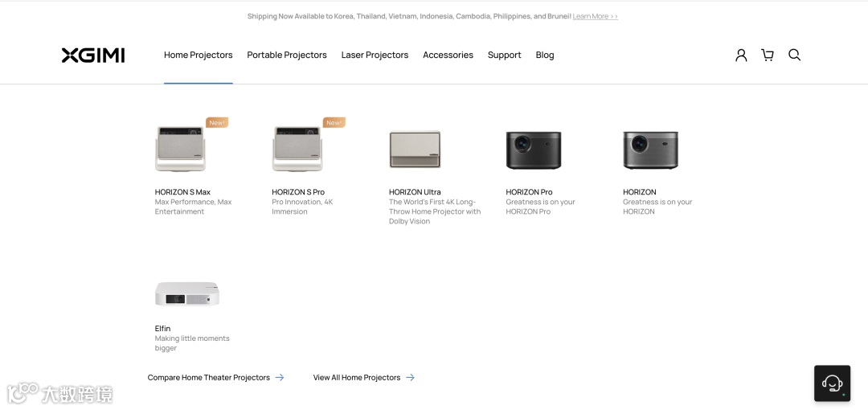This screenshot has height=410, width=868.
Task: Open the Laser Projectors menu
Action: [x=375, y=55]
